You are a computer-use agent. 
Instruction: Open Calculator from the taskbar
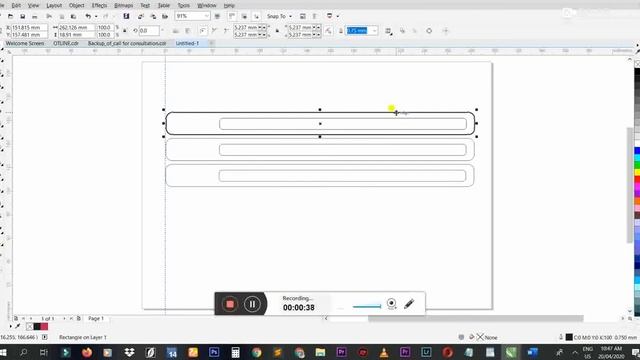(235, 352)
